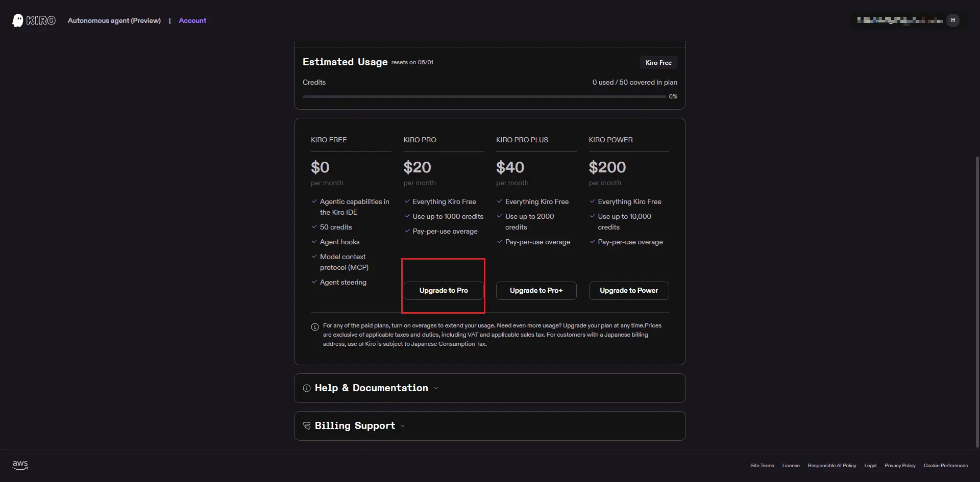Click the blurred account email in header

click(900, 20)
